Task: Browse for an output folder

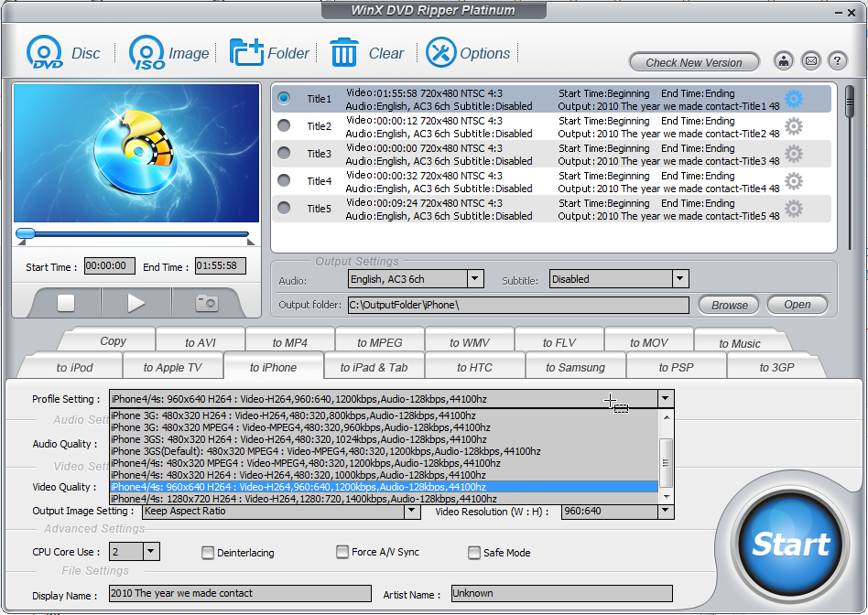Action: coord(729,305)
